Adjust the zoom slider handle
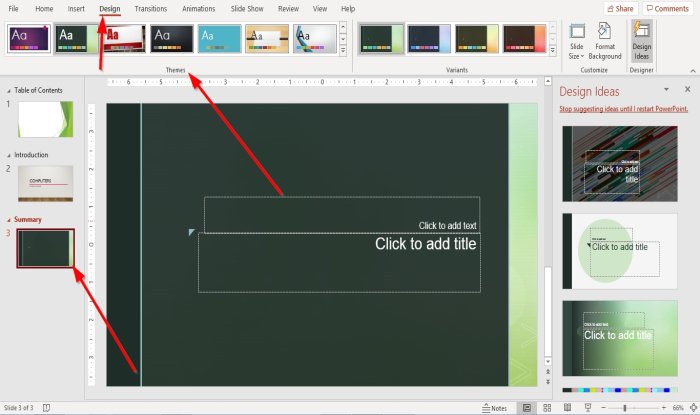Screen dimensions: 700x415 pyautogui.click(x=625, y=408)
